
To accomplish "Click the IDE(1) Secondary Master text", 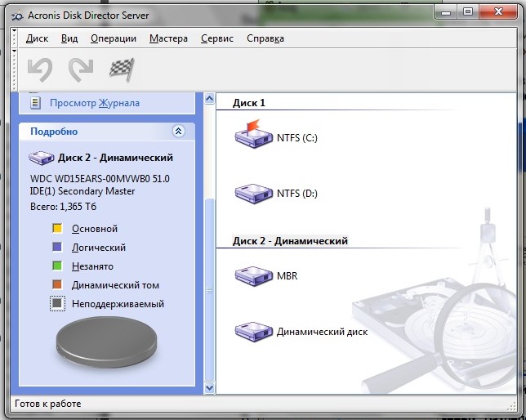I will click(x=82, y=191).
